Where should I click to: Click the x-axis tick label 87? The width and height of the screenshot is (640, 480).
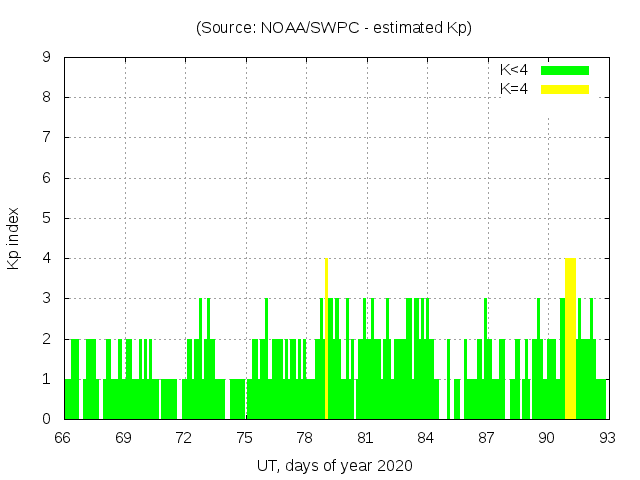(486, 438)
